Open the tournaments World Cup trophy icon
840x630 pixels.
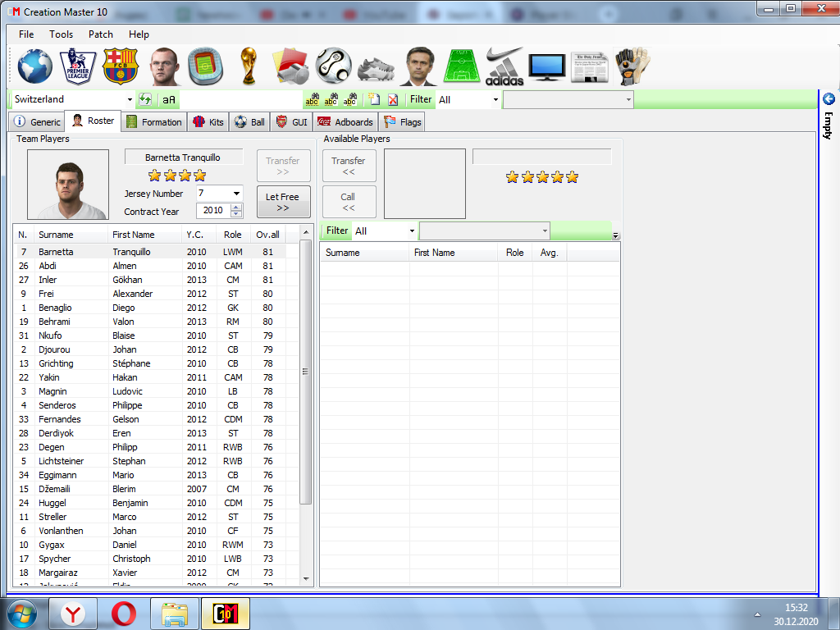tap(249, 66)
